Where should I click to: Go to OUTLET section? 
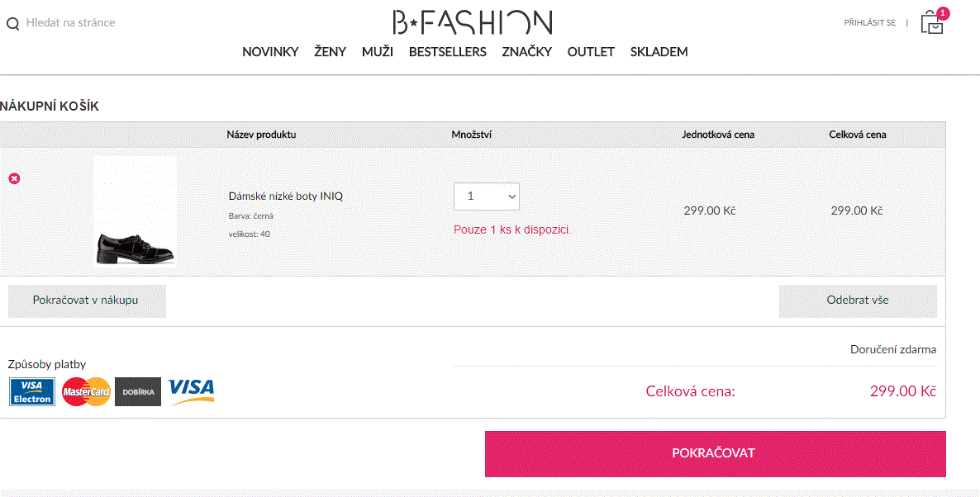[x=592, y=52]
